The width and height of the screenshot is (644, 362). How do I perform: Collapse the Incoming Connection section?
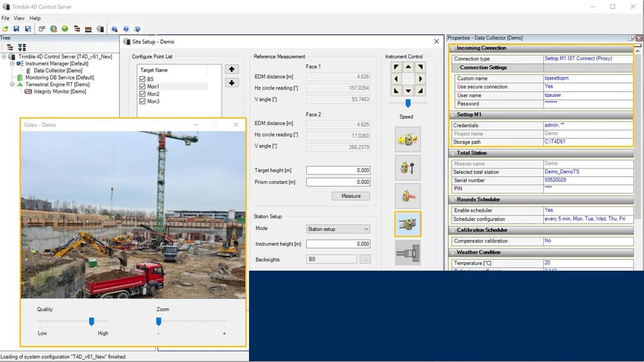pos(453,48)
